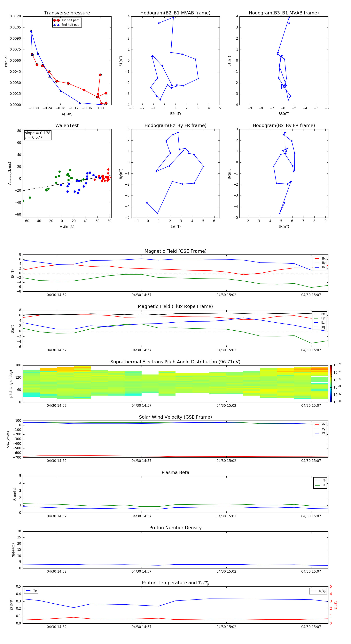Click '10^-26' colorbar top label
Viewport: 351px width, 644px height.
[337, 365]
